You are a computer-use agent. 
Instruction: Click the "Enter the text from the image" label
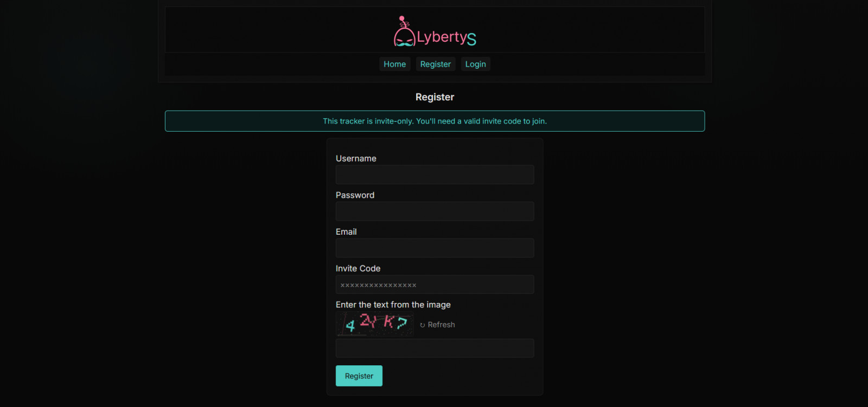[x=393, y=305]
